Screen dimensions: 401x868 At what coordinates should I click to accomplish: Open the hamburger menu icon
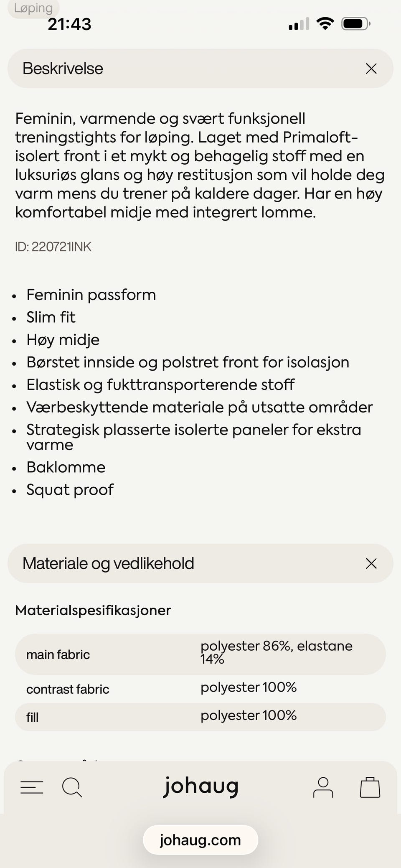coord(32,787)
